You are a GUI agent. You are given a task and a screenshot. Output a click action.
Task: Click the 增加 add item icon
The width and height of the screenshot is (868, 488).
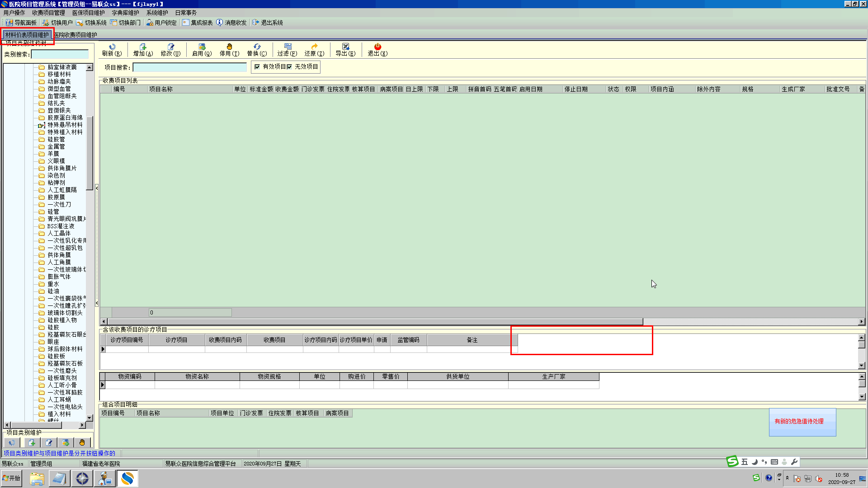[x=143, y=47]
